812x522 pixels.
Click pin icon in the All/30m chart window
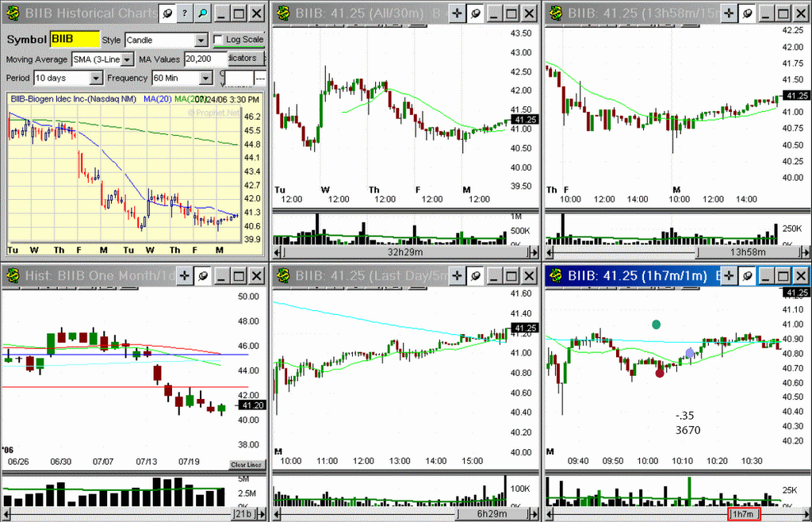(475, 13)
